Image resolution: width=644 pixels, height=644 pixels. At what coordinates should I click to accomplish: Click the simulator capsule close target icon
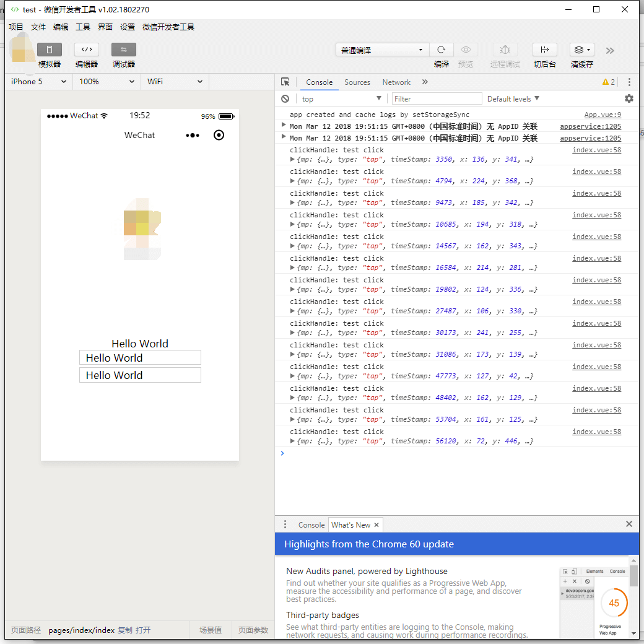(219, 135)
